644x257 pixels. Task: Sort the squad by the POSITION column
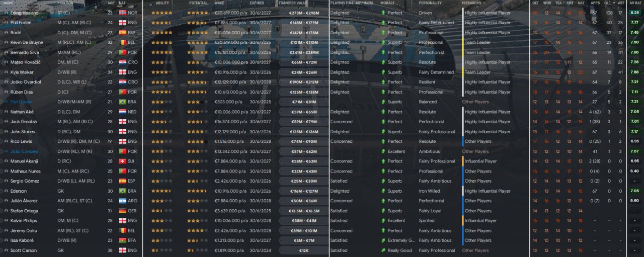click(x=65, y=3)
